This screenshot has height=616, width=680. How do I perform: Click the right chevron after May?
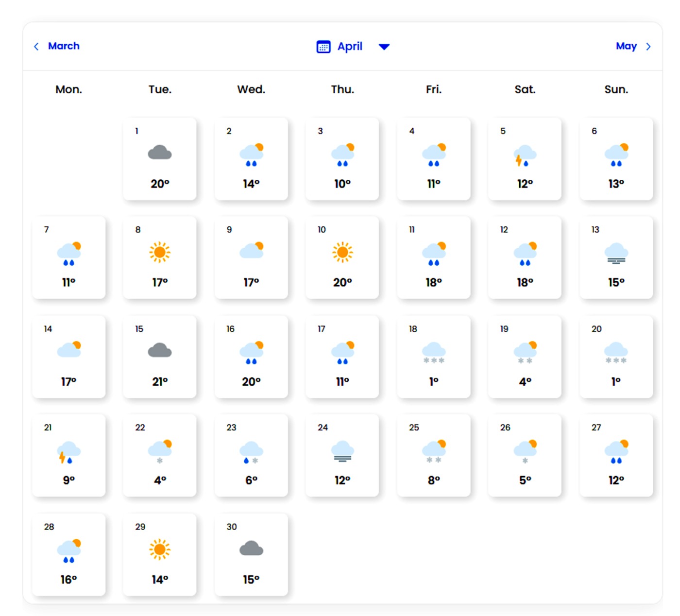tap(648, 47)
